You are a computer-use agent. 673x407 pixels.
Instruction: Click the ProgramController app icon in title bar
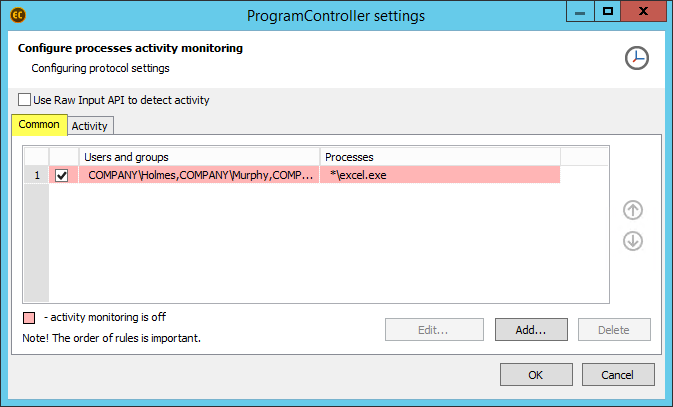point(18,15)
